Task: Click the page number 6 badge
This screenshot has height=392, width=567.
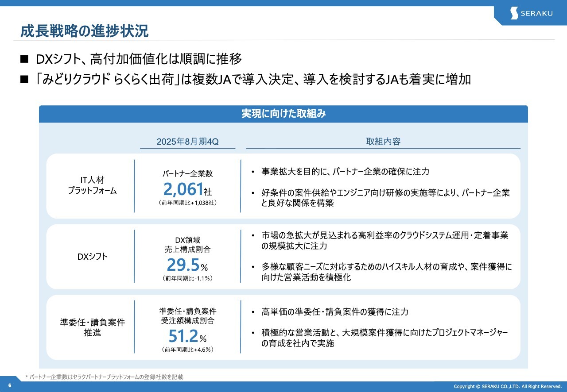Action: (10, 386)
